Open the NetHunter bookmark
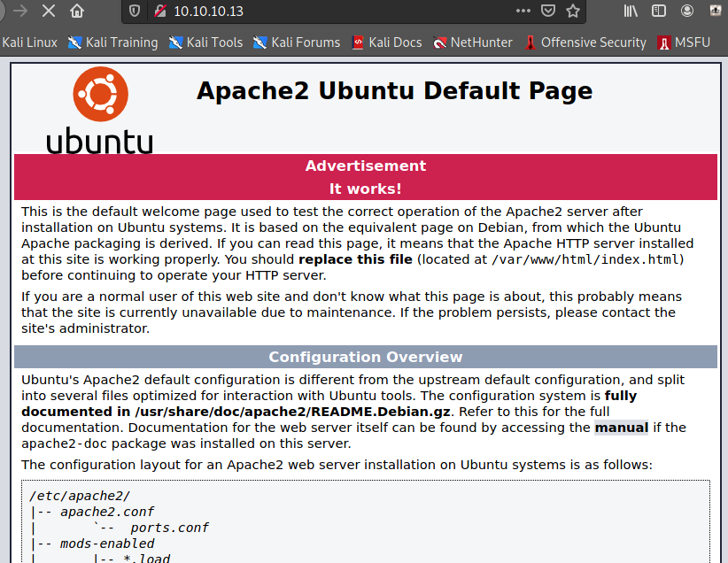Screen dimensions: 728x563 473,42
